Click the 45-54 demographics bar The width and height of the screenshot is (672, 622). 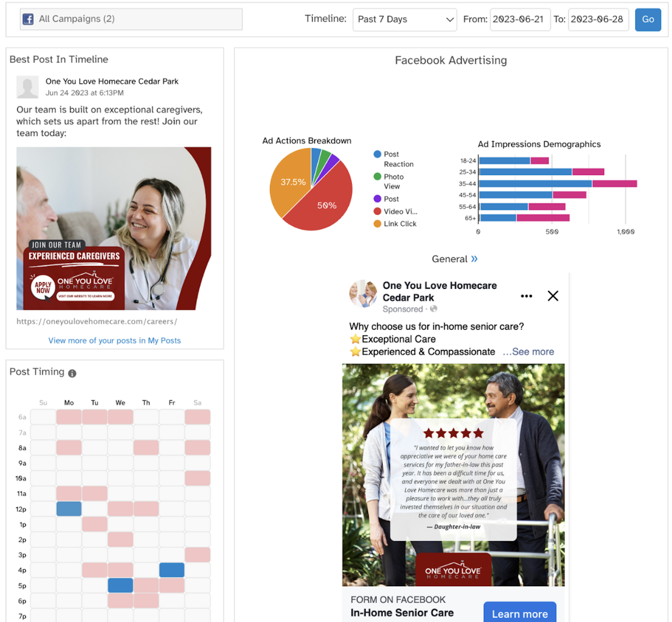533,195
